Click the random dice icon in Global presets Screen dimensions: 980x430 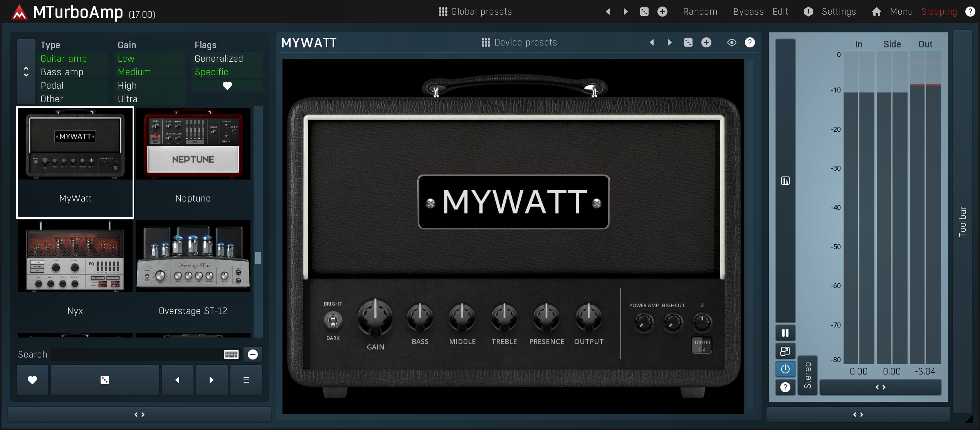(x=644, y=12)
